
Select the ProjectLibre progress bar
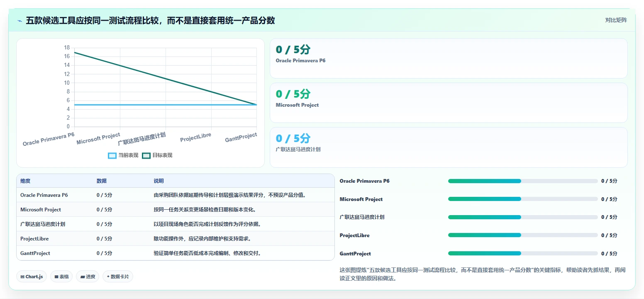pyautogui.click(x=523, y=235)
